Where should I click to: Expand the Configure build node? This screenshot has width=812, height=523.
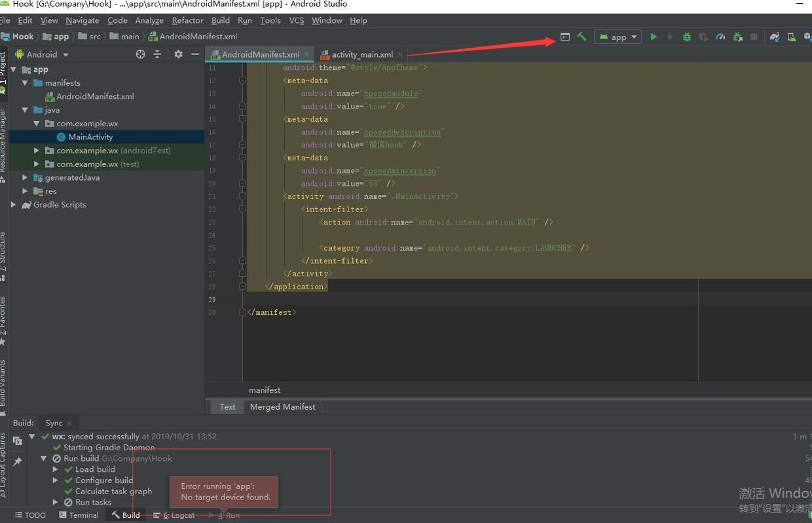[x=56, y=480]
